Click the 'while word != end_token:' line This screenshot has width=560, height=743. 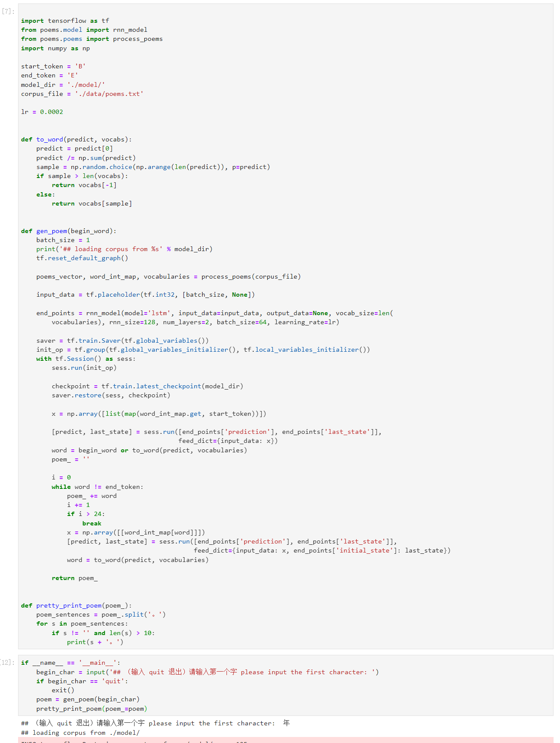pos(97,487)
